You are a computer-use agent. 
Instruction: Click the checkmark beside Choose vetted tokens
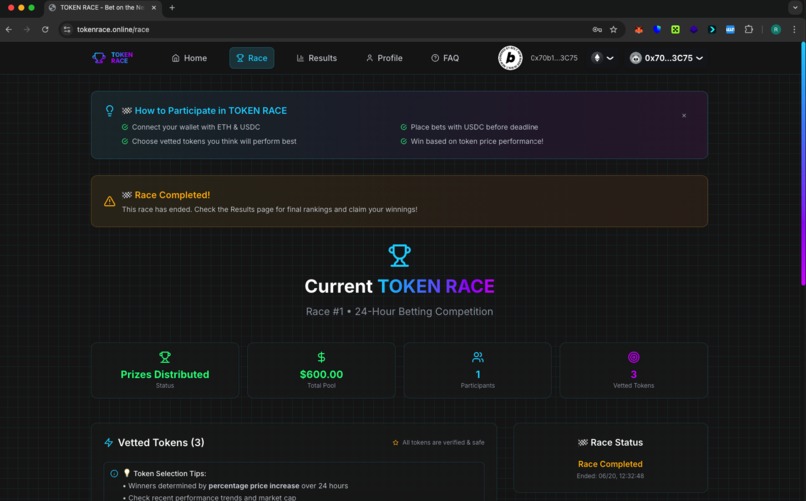coord(125,141)
